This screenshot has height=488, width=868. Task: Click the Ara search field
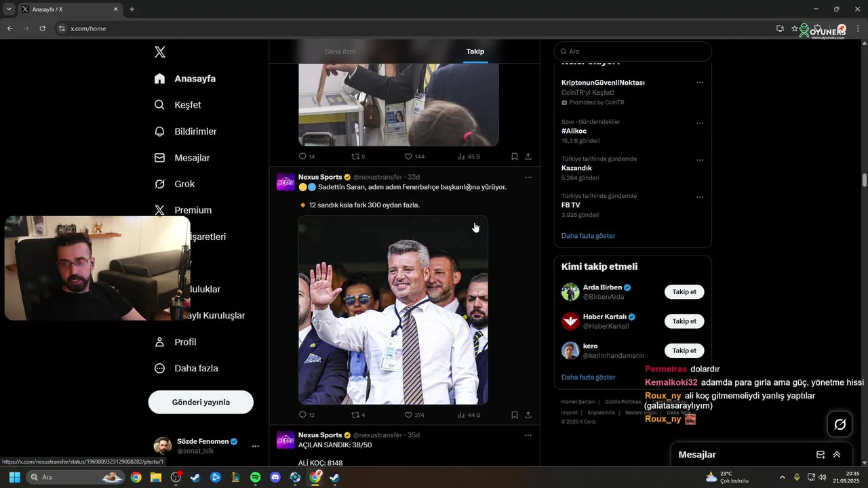click(633, 52)
